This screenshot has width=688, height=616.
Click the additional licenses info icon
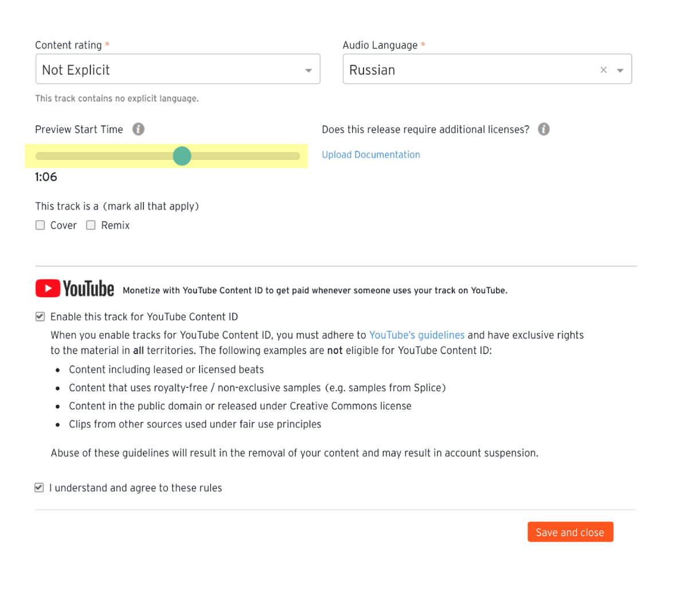coord(544,129)
